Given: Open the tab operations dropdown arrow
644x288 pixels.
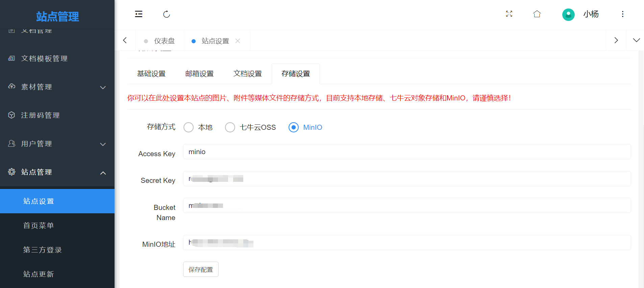Looking at the screenshot, I should [x=636, y=40].
